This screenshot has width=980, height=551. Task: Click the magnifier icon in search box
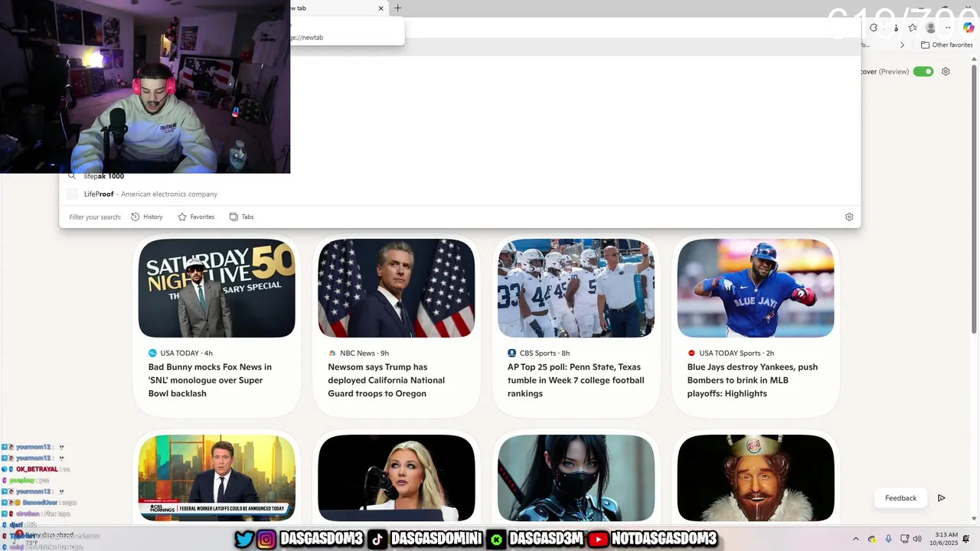pos(72,176)
